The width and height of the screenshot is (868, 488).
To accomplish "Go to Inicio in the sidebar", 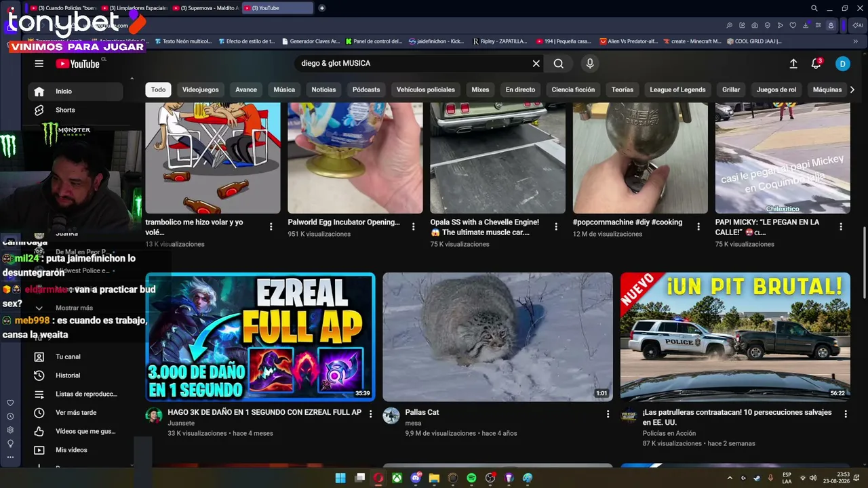I will [x=75, y=91].
